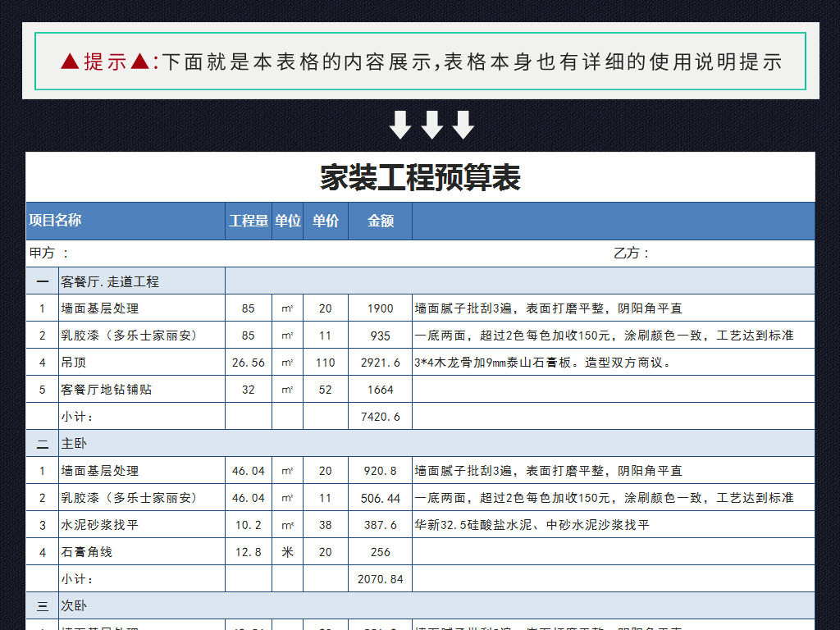
Task: Click the red 提示 banner text
Action: tap(420, 61)
